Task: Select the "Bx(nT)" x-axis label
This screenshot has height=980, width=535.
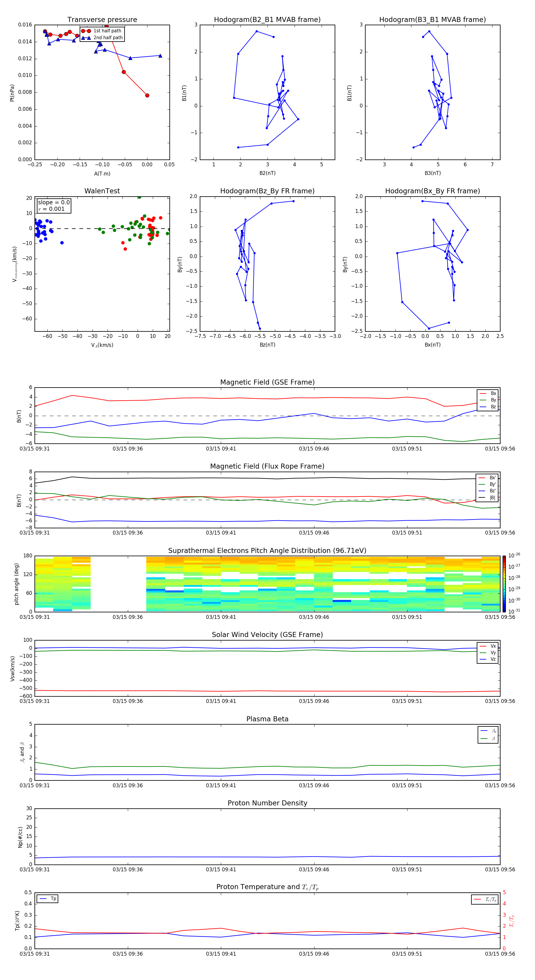Action: tap(432, 345)
